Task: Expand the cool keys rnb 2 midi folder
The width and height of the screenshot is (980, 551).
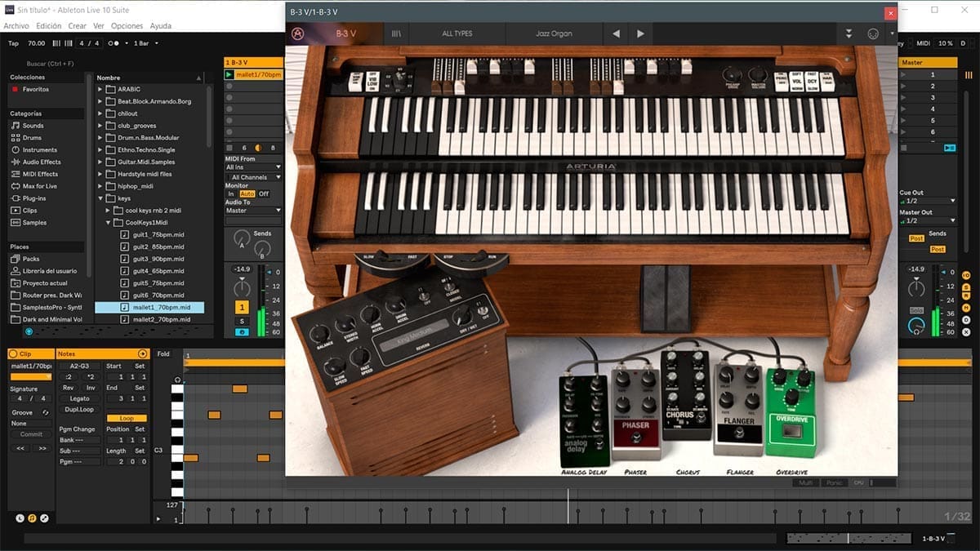Action: 108,210
